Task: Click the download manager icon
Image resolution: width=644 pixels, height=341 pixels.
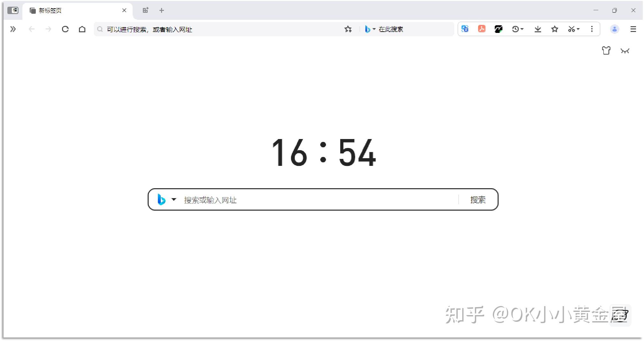Action: [538, 29]
